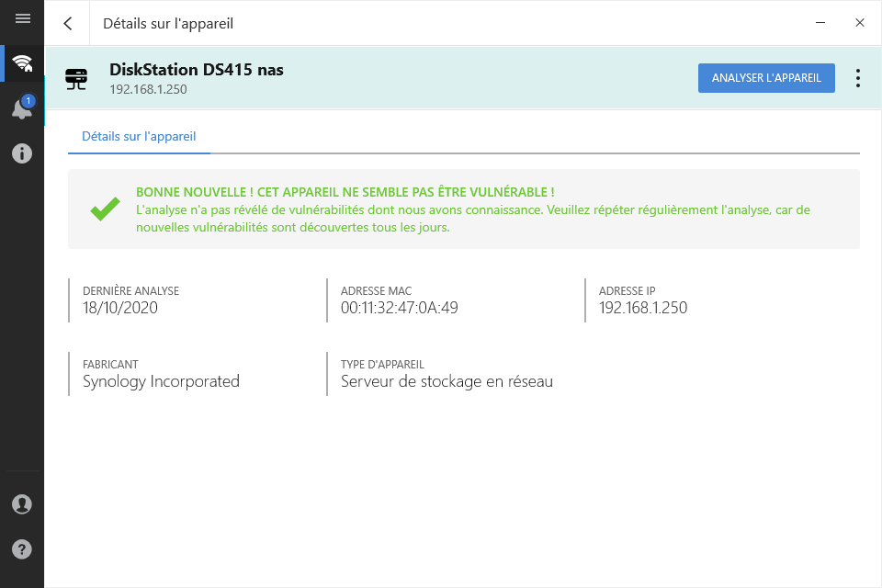Minimize the window
Screen dimensions: 882x588
(x=820, y=22)
